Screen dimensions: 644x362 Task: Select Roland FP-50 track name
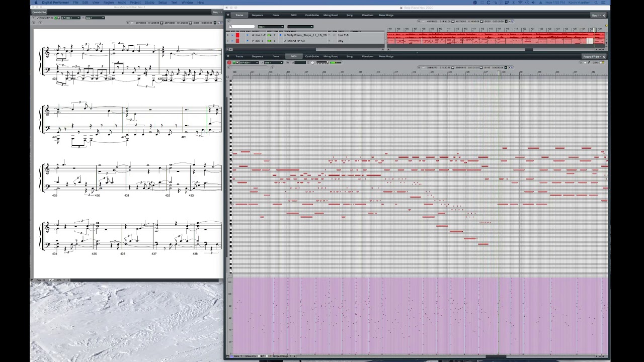coord(295,41)
